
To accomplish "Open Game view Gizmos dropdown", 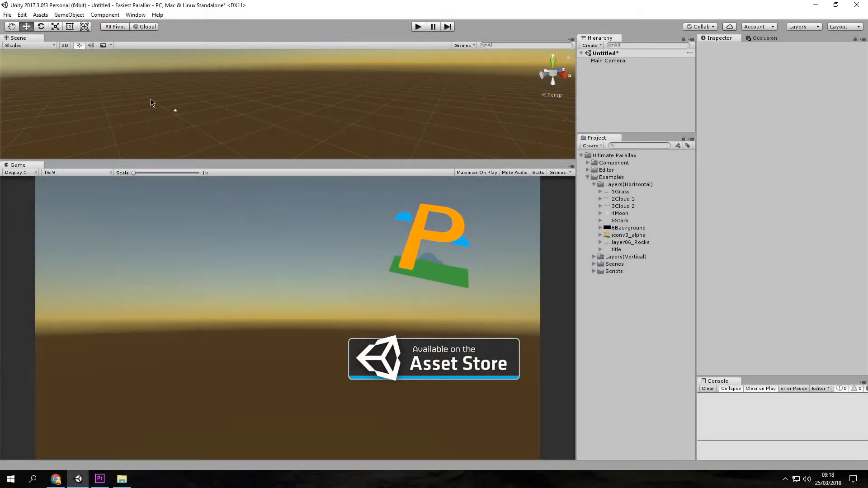I will click(x=560, y=173).
